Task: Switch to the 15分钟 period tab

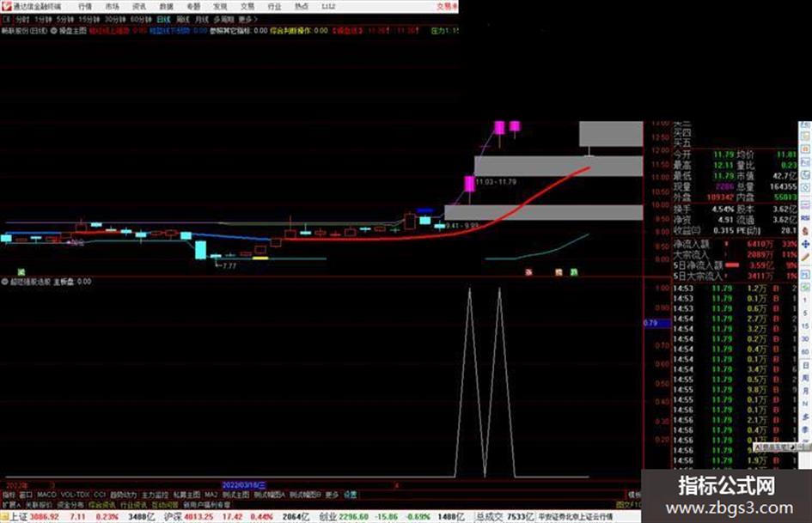Action: point(89,19)
